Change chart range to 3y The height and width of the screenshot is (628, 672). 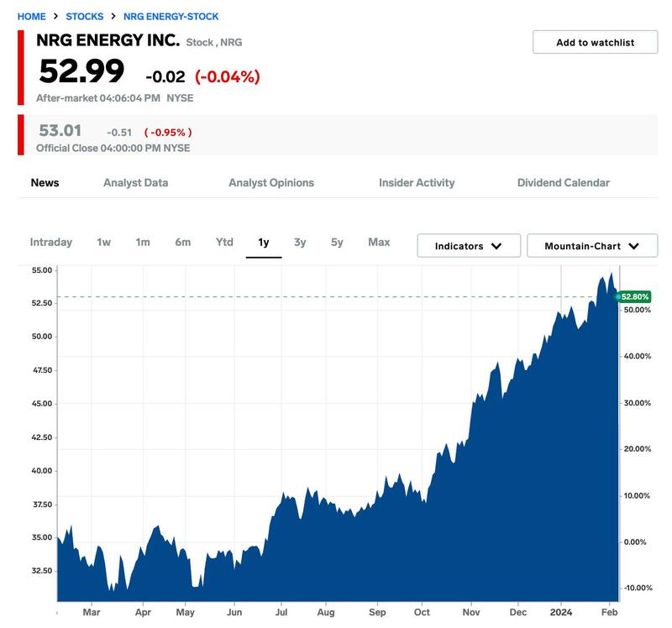pyautogui.click(x=300, y=242)
